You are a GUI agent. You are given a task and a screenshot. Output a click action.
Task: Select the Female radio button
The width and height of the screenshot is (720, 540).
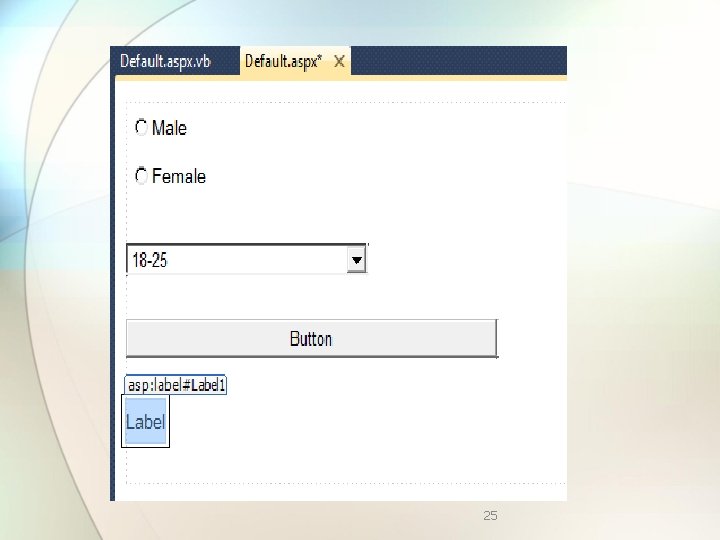[141, 176]
